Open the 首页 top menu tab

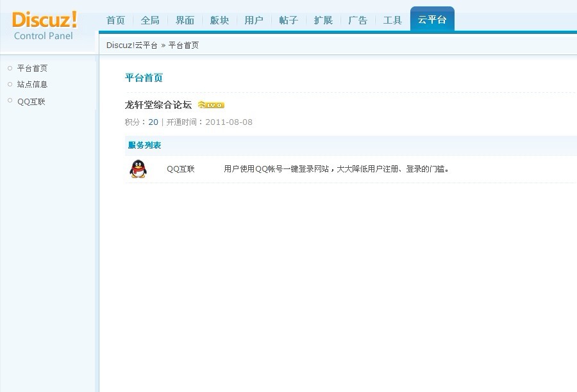click(x=115, y=20)
